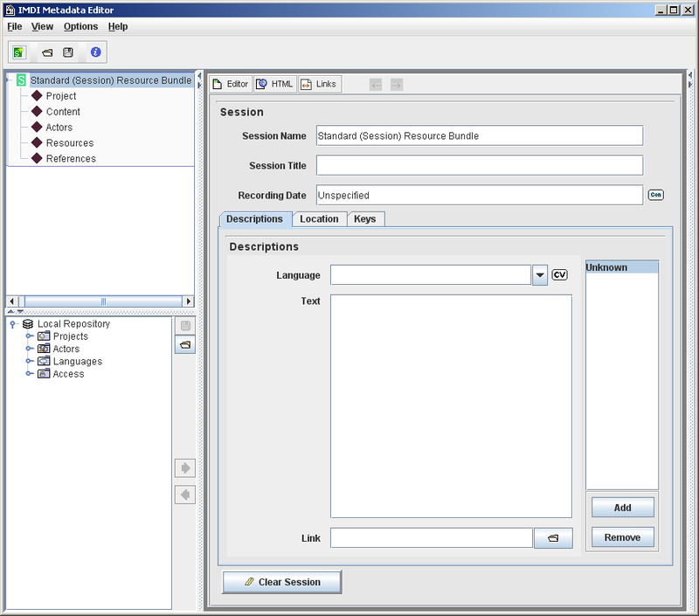Click the Remove description button
This screenshot has width=699, height=616.
[623, 537]
